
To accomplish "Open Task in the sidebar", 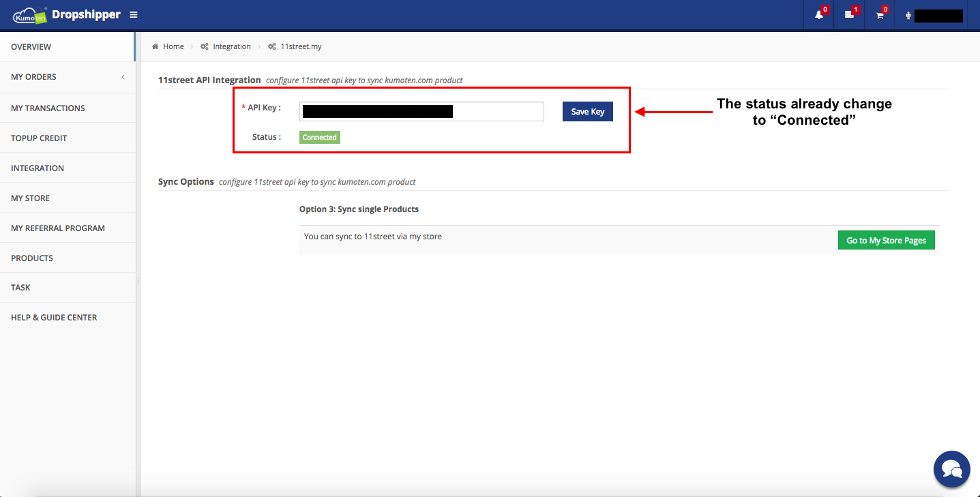I will 68,288.
